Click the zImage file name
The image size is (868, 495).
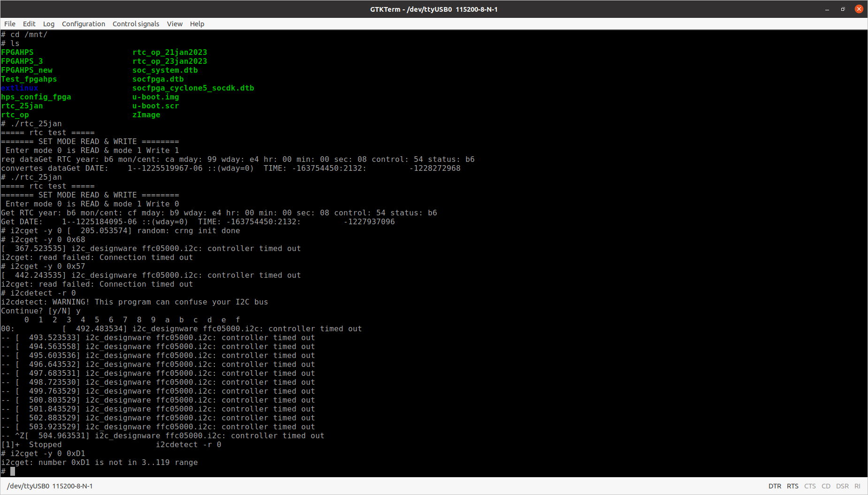pos(146,115)
